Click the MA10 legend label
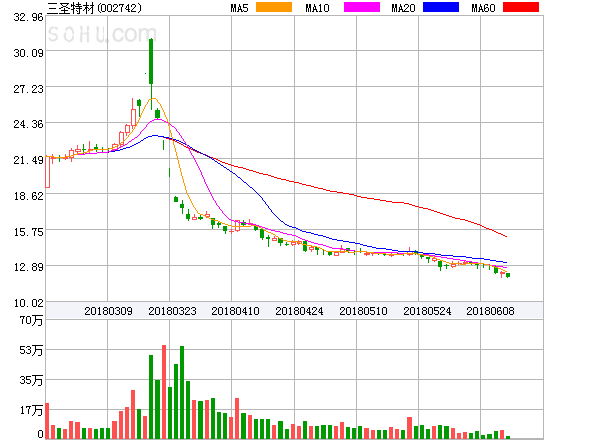Screen dimensions: 600x440 317,8
